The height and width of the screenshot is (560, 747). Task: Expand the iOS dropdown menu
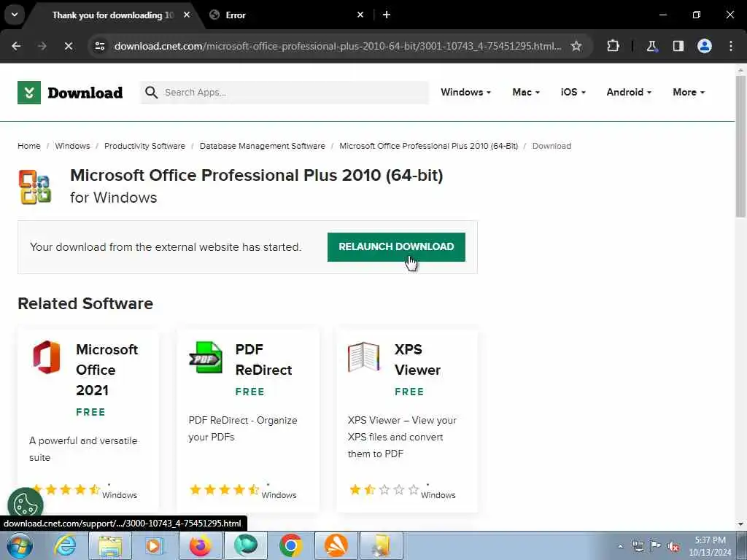pos(573,93)
